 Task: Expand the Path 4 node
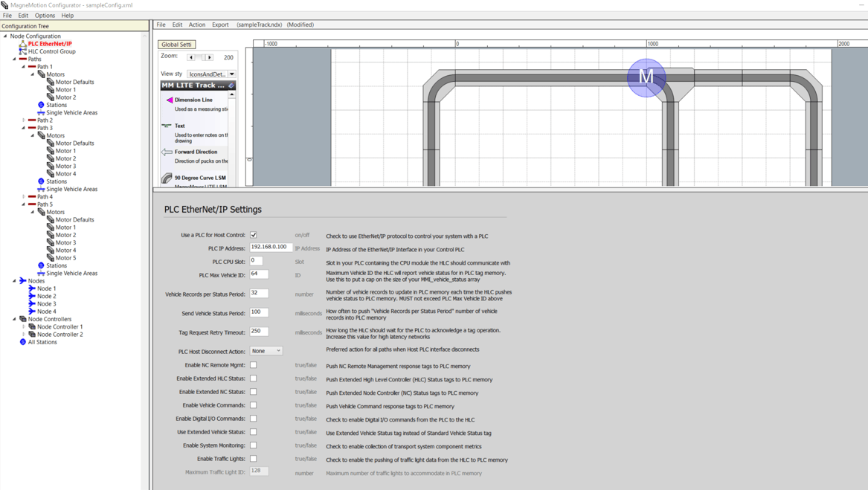[x=24, y=196]
